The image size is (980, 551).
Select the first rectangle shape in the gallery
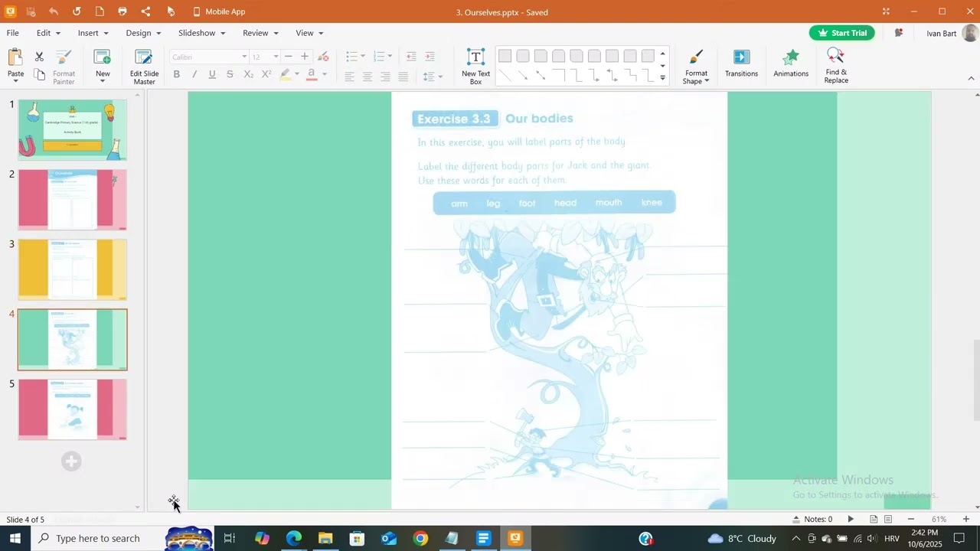(505, 56)
